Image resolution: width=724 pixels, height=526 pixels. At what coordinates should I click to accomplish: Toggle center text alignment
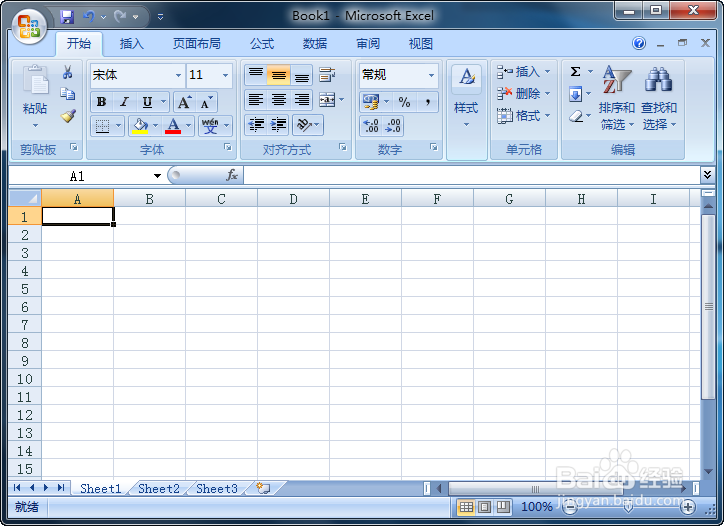[278, 99]
